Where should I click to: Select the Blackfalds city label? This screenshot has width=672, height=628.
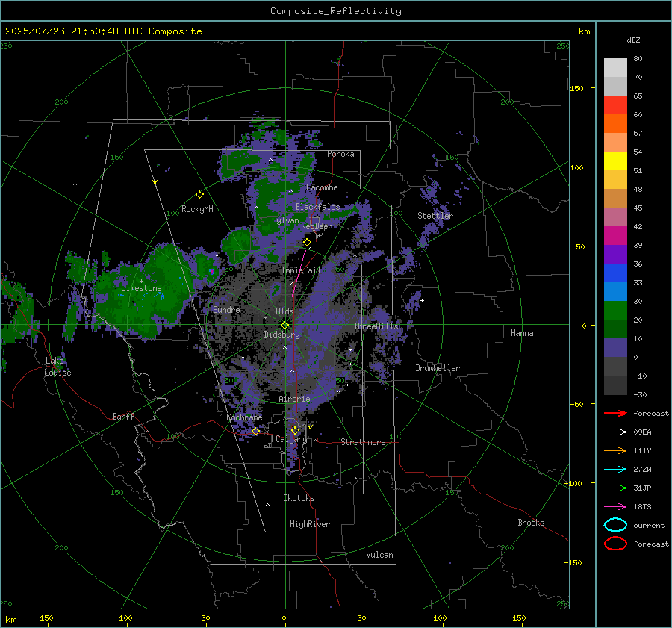tap(317, 207)
